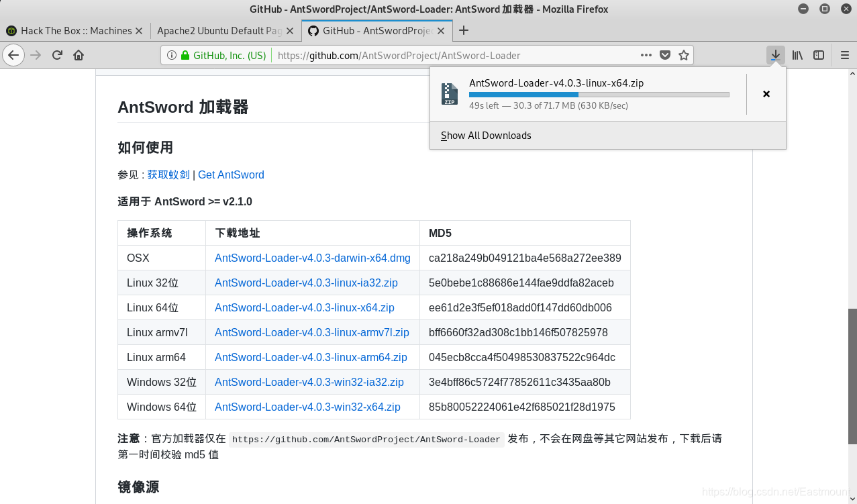Click the forward navigation arrow
Viewport: 857px width, 504px height.
point(36,55)
